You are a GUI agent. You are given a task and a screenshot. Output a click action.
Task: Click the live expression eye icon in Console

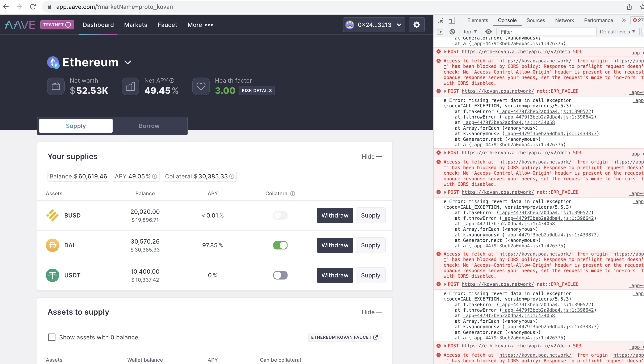(488, 32)
